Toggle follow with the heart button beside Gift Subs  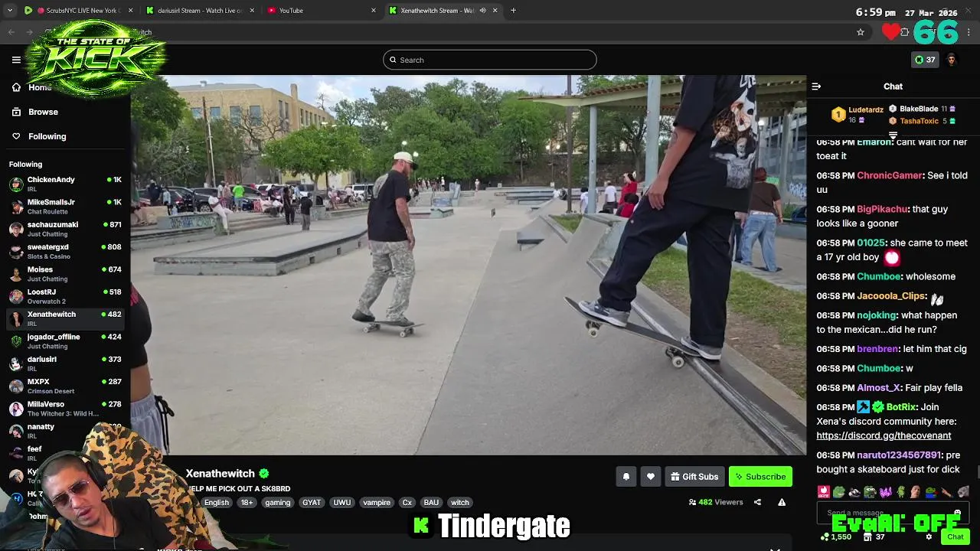pyautogui.click(x=650, y=477)
